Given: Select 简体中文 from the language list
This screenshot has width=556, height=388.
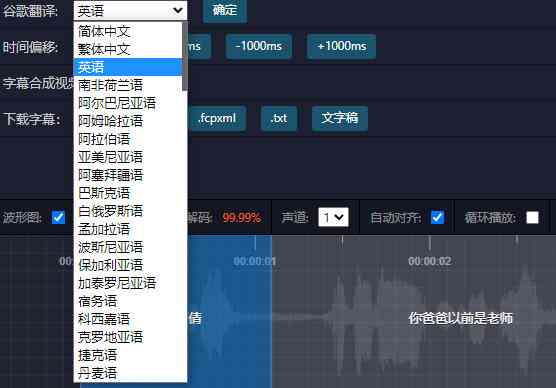Looking at the screenshot, I should (x=128, y=31).
